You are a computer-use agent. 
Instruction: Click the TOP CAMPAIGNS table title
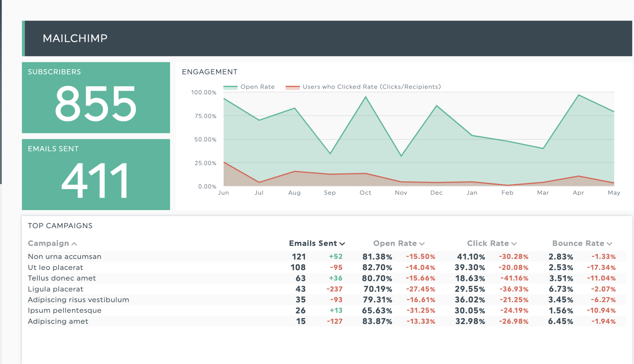point(60,226)
